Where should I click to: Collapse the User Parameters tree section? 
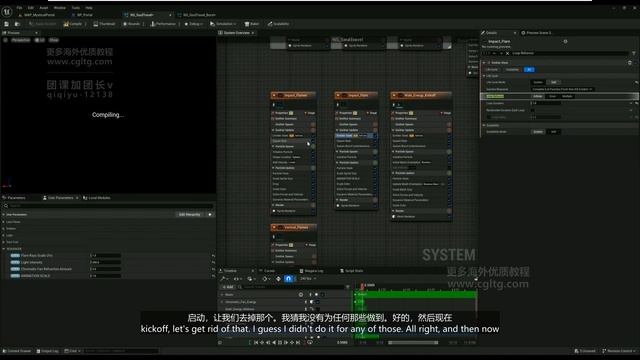point(4,215)
